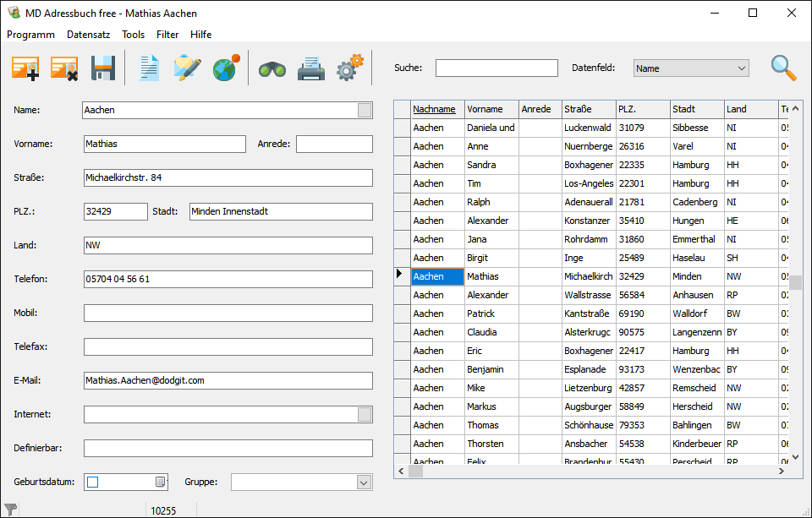The height and width of the screenshot is (518, 812).
Task: Open the Gruppe dropdown list
Action: (364, 482)
